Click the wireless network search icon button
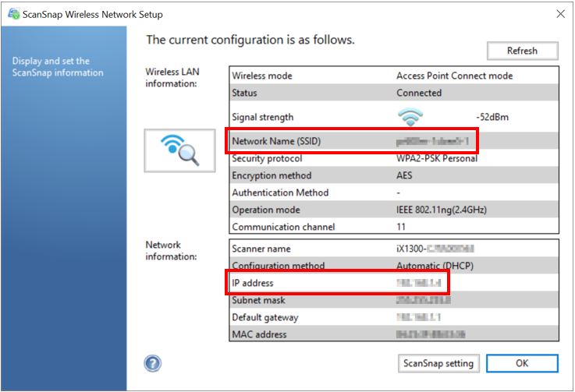The width and height of the screenshot is (575, 392). click(x=179, y=150)
